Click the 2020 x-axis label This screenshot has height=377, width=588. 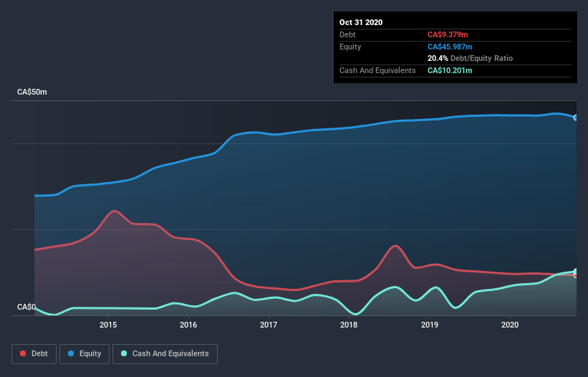coord(510,325)
